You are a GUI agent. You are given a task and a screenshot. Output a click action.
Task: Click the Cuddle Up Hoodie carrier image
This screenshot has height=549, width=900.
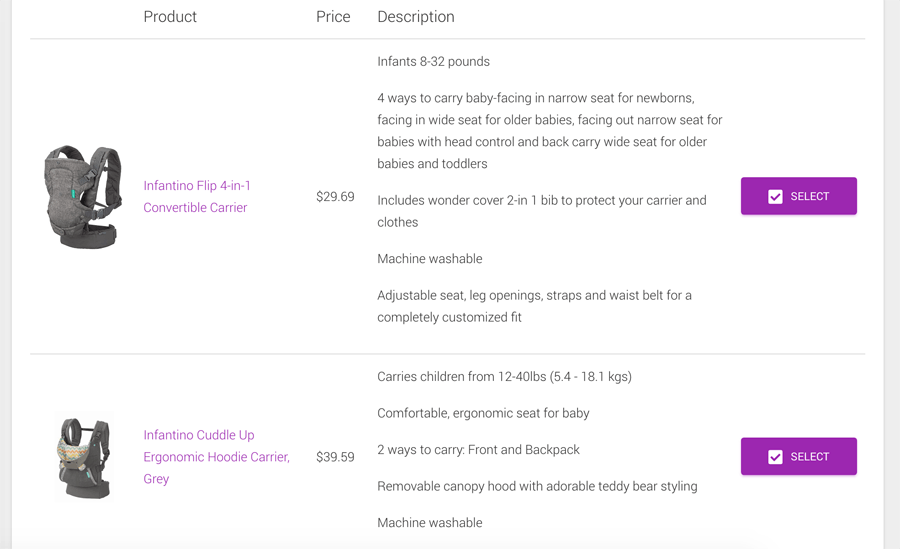pyautogui.click(x=84, y=458)
